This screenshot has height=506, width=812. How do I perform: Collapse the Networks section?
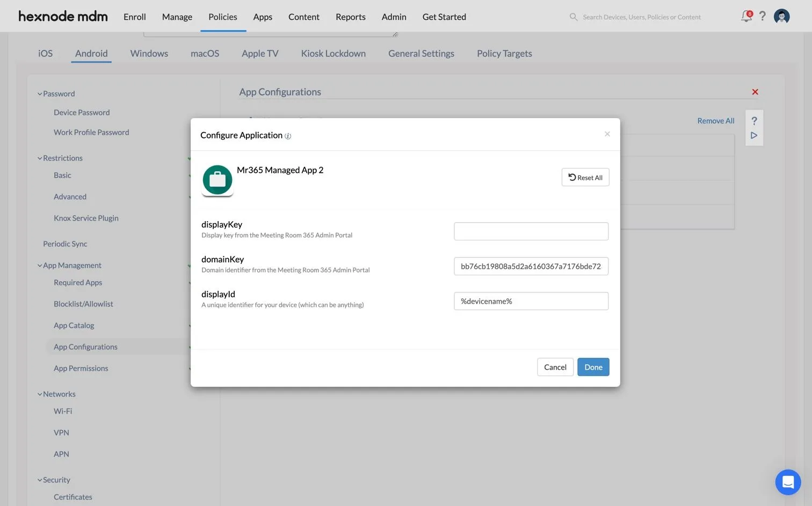40,394
